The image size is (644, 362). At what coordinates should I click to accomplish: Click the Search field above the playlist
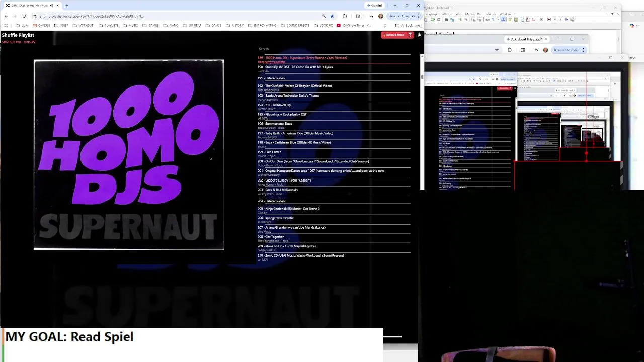(334, 49)
